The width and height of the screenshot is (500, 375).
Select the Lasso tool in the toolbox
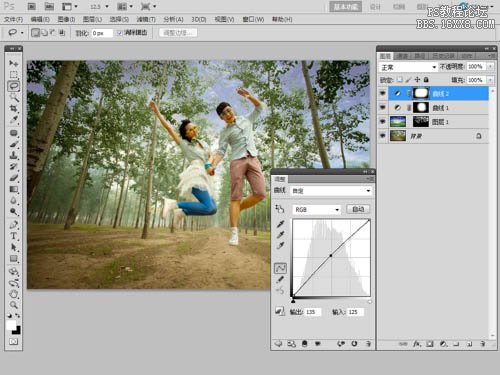pyautogui.click(x=14, y=86)
